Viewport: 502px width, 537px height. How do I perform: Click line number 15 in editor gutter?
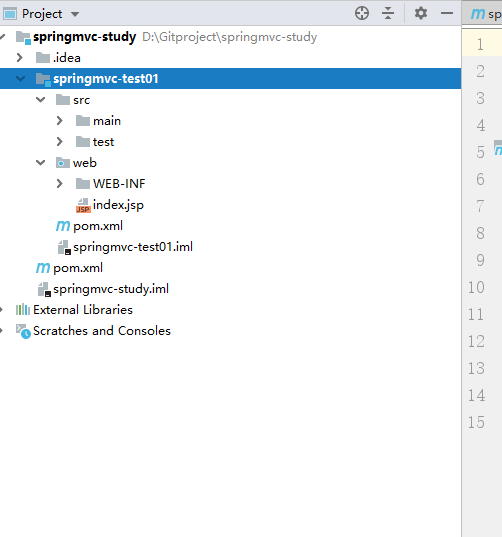click(x=476, y=422)
